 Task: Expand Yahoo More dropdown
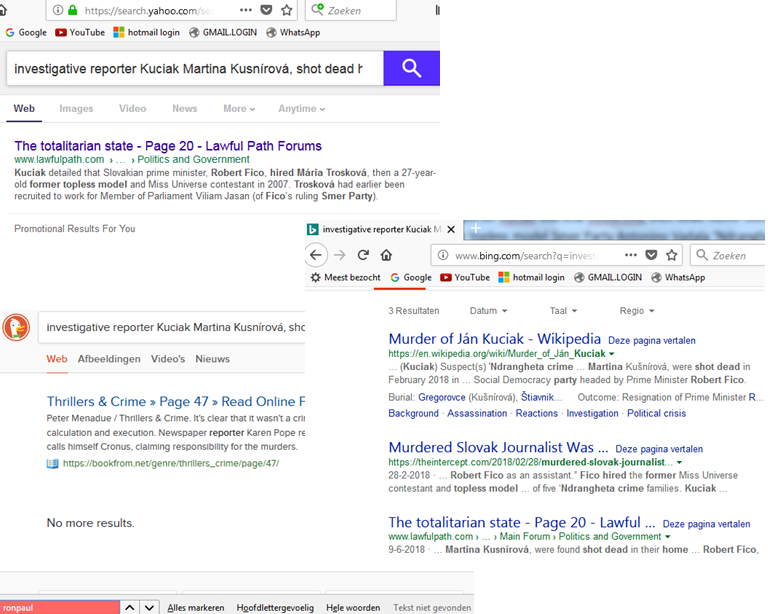[x=239, y=109]
